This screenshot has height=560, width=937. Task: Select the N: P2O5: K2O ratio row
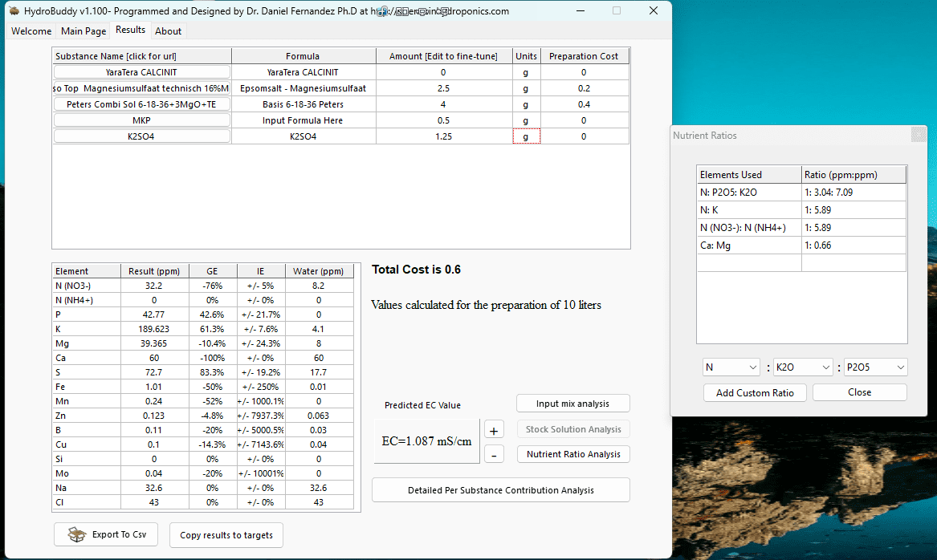pyautogui.click(x=801, y=193)
